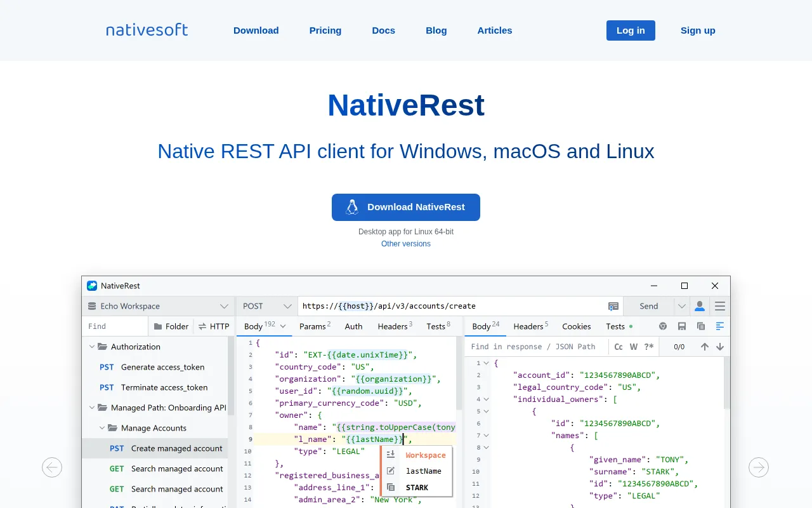Click the Find field in sidebar

(115, 326)
